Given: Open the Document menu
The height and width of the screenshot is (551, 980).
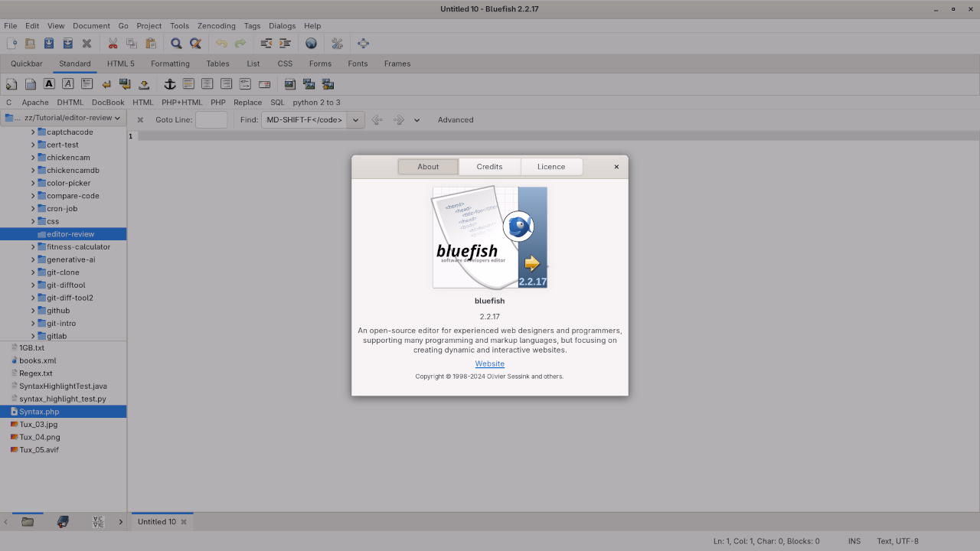Looking at the screenshot, I should [91, 26].
